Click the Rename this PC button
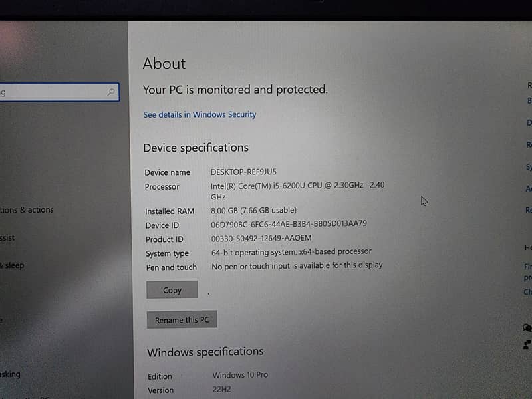 [182, 320]
